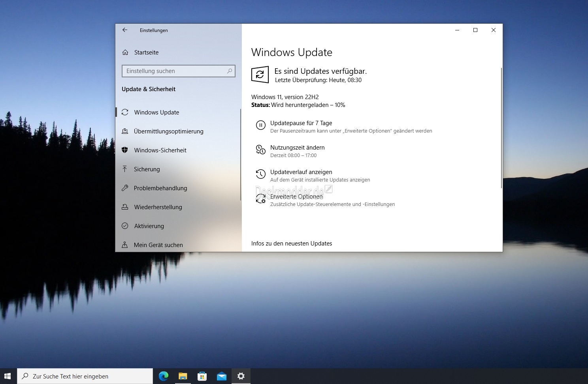Screen dimensions: 588x384
Task: Open Übermittlungsoptimierung page
Action: tap(178, 131)
